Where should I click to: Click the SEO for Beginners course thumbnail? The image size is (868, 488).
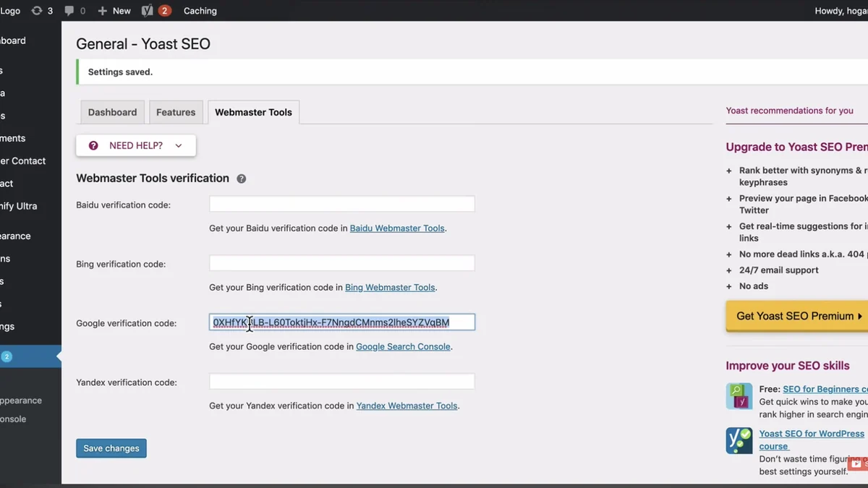(x=739, y=396)
